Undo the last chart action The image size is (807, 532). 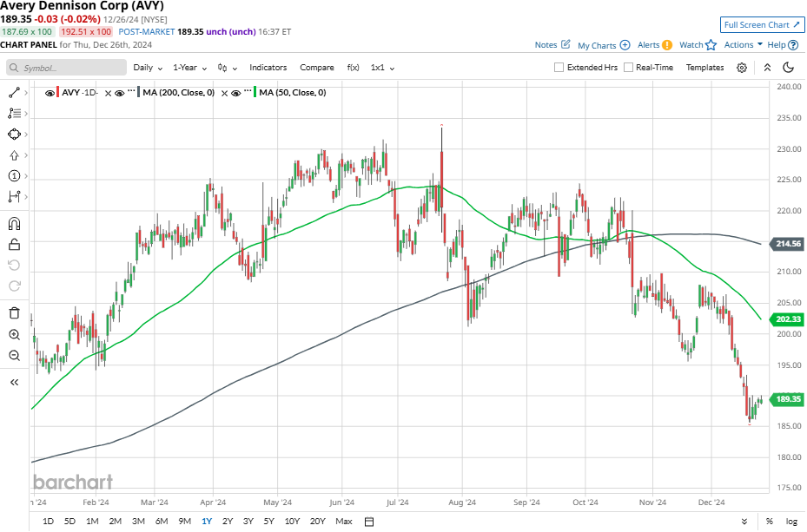(x=15, y=266)
